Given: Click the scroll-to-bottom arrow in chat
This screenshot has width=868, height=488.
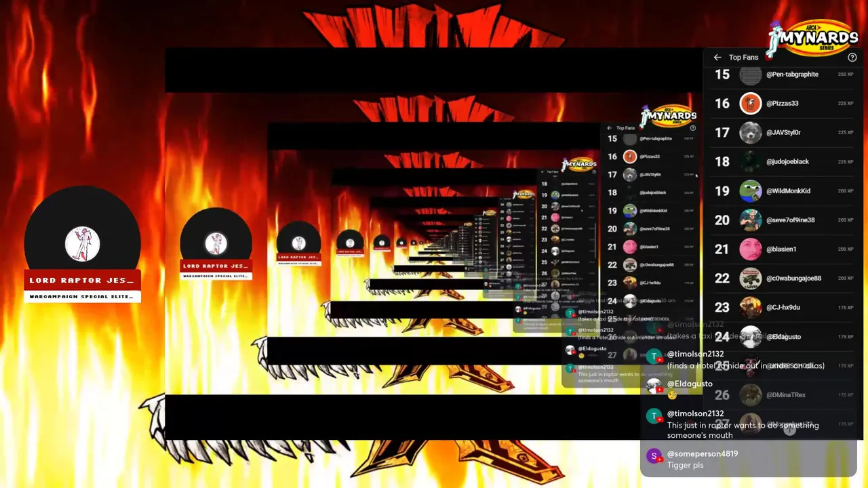Looking at the screenshot, I should [789, 428].
